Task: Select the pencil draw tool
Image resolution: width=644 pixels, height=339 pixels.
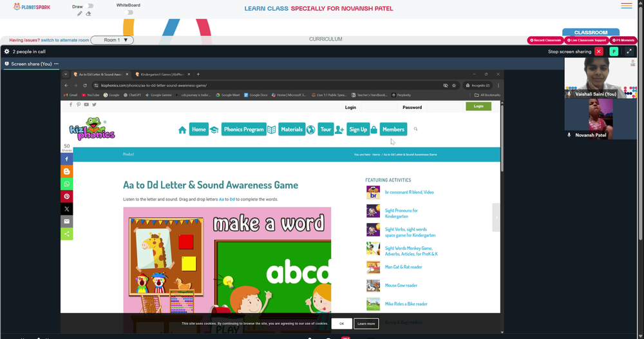Action: pyautogui.click(x=80, y=14)
